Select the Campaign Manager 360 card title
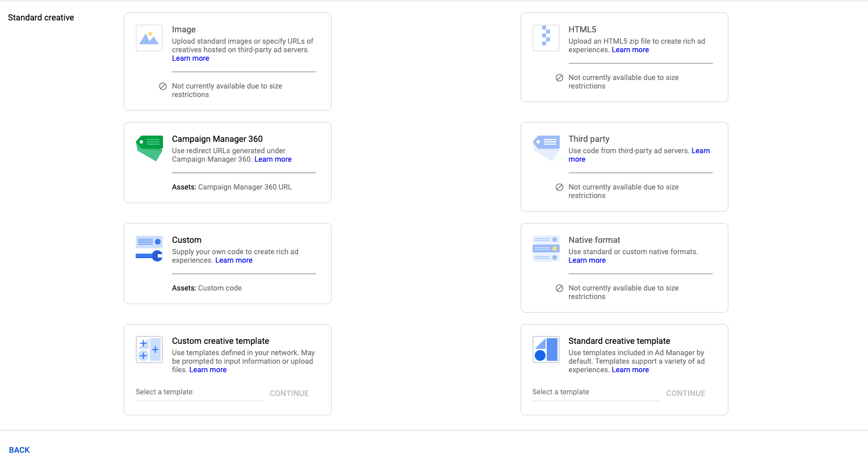The height and width of the screenshot is (459, 868). coord(217,139)
